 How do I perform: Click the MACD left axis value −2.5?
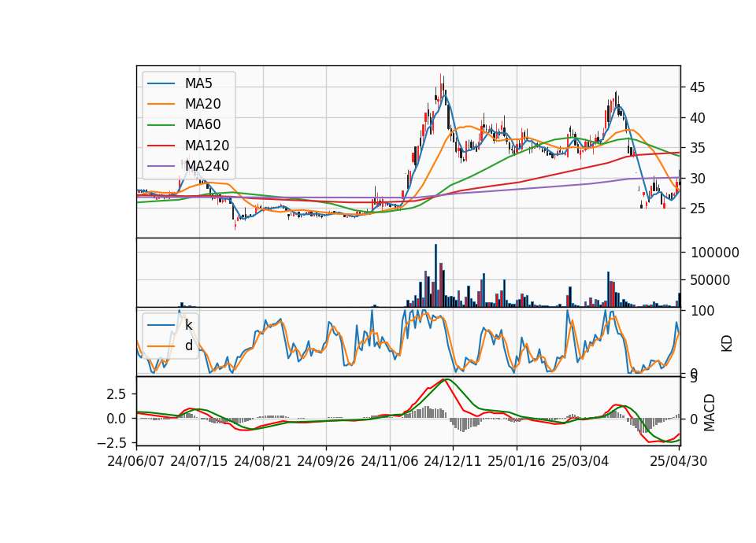click(113, 443)
